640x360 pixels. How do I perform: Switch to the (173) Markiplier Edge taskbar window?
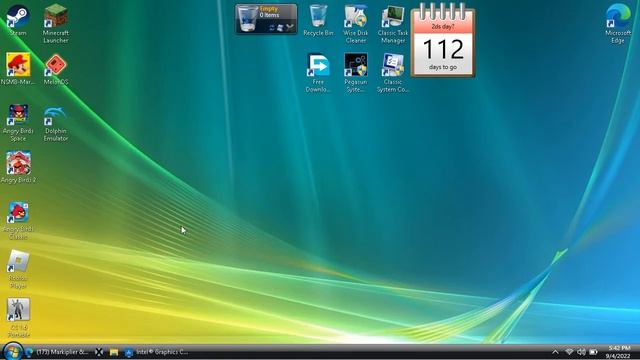(x=57, y=352)
